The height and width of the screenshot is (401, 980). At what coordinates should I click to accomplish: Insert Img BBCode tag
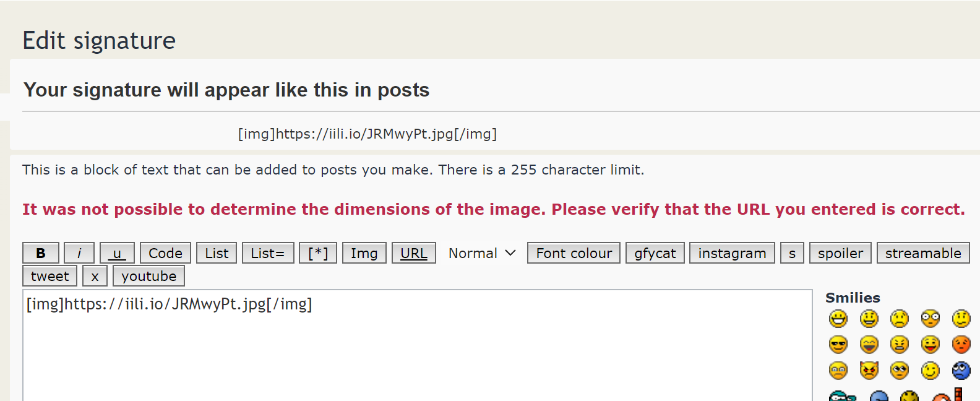(x=364, y=253)
